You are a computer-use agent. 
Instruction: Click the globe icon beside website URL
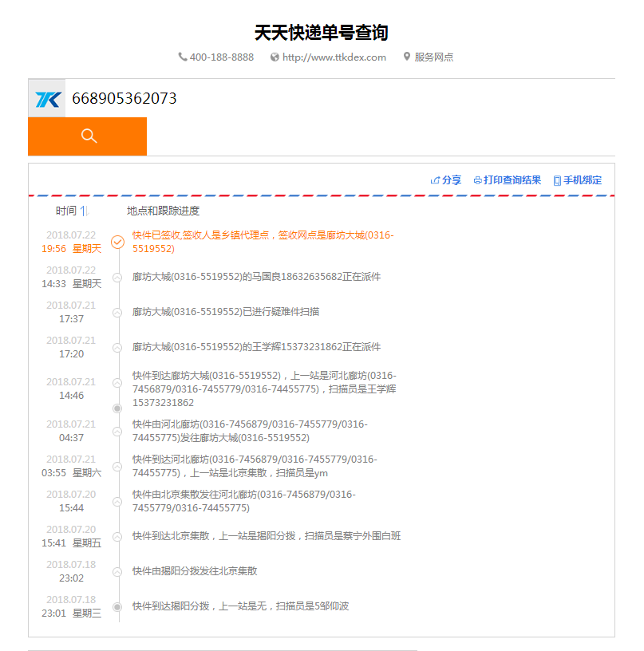point(275,57)
